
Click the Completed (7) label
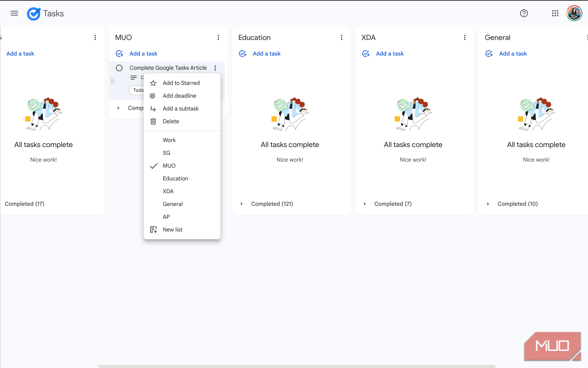393,204
